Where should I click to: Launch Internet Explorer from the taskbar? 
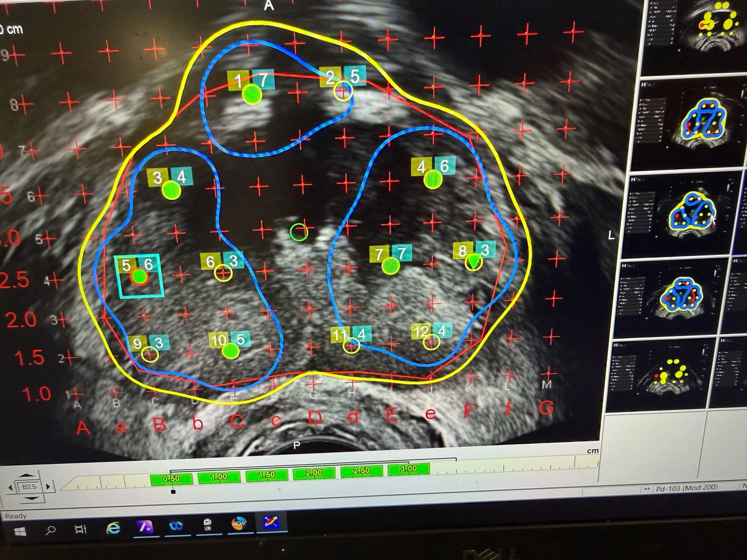click(x=113, y=528)
